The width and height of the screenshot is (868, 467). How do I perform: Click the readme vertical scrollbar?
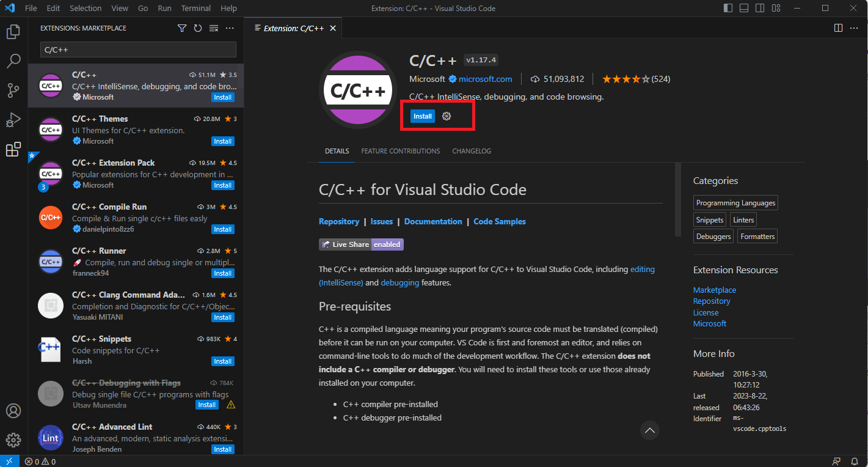(x=677, y=199)
